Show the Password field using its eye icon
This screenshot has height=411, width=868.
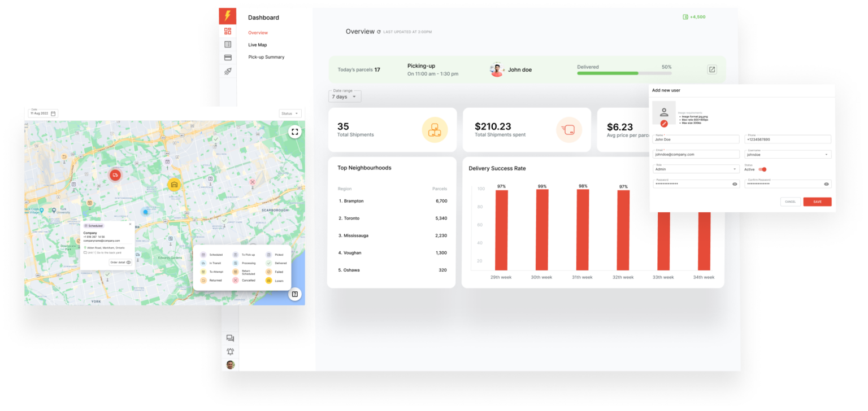point(735,184)
